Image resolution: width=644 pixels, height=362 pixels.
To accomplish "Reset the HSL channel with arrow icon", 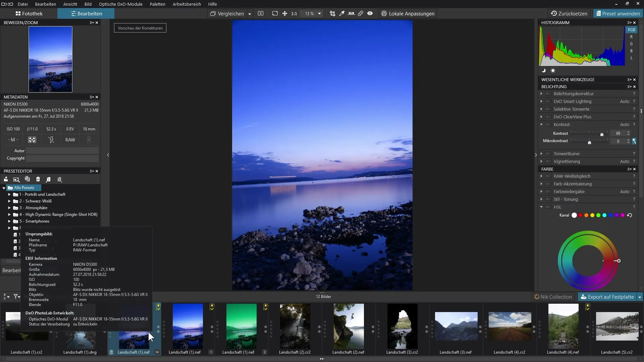I will tap(630, 216).
